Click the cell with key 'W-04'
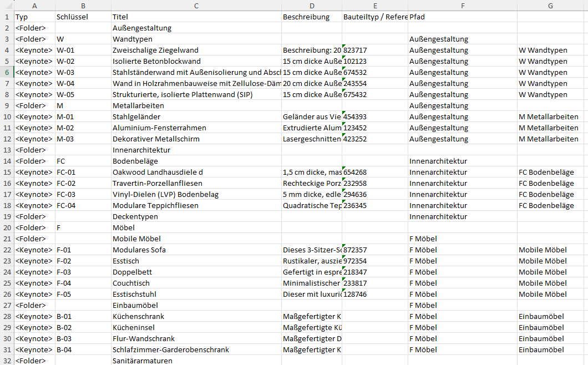The image size is (588, 365). point(83,83)
